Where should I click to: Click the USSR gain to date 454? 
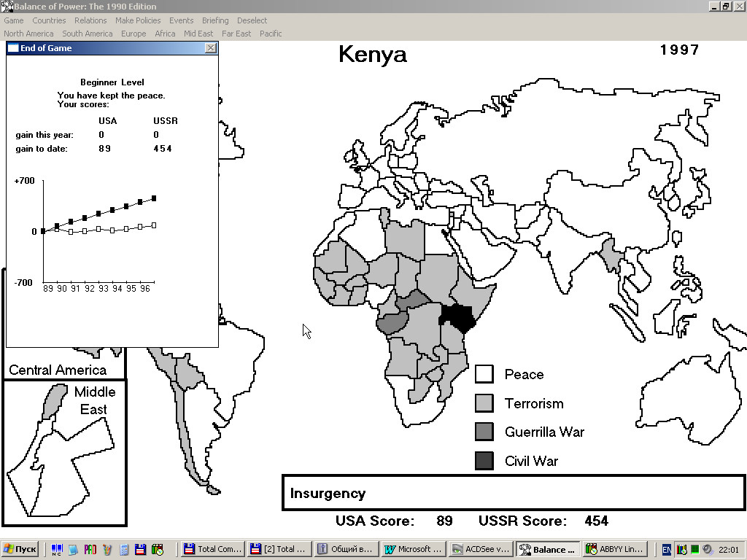[x=163, y=149]
